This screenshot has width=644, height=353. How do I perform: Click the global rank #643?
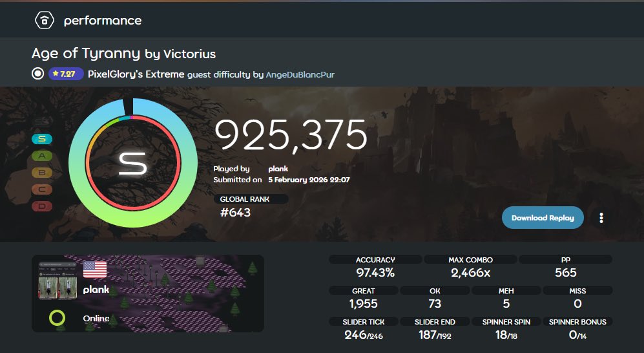point(235,213)
